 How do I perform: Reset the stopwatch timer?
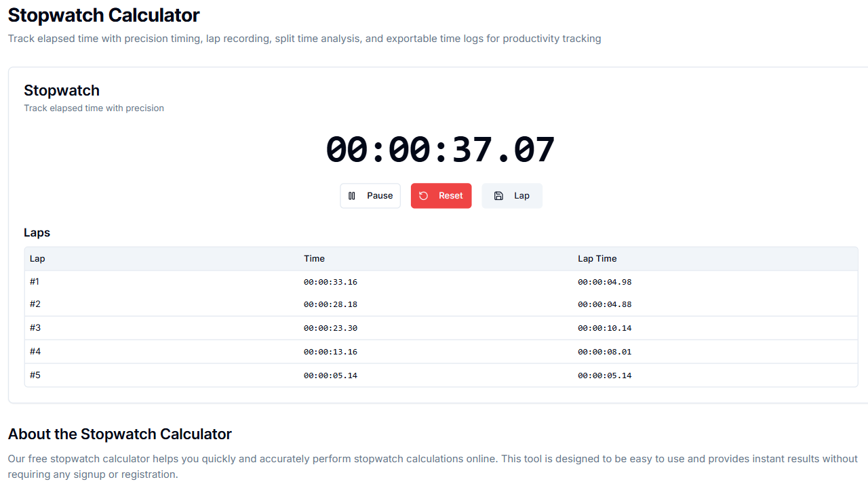coord(441,195)
